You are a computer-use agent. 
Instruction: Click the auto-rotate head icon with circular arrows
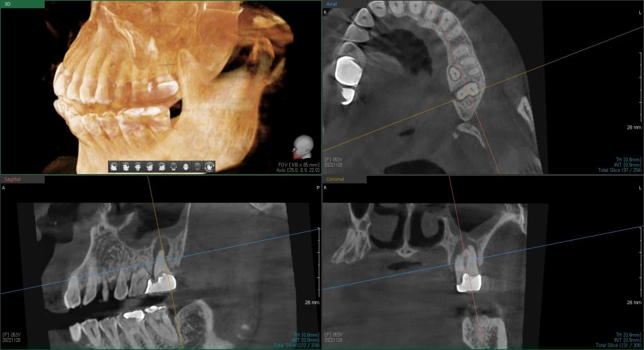coord(209,167)
